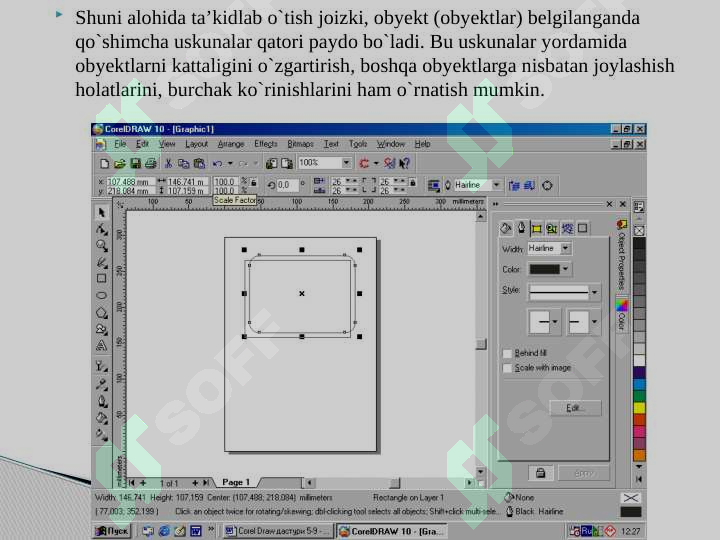Open the Rectangle tab in Object Properties
This screenshot has width=720, height=540.
click(582, 228)
